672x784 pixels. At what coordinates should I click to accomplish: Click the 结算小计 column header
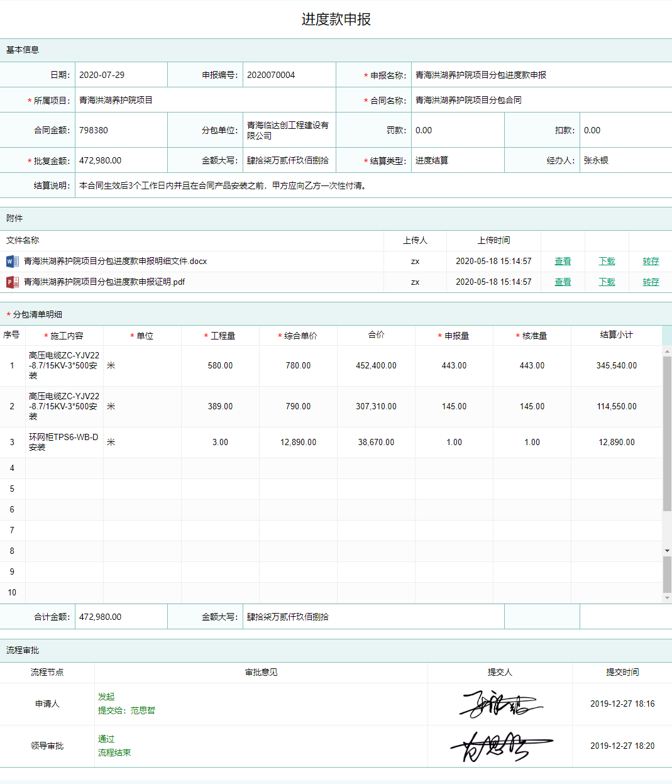click(x=616, y=335)
